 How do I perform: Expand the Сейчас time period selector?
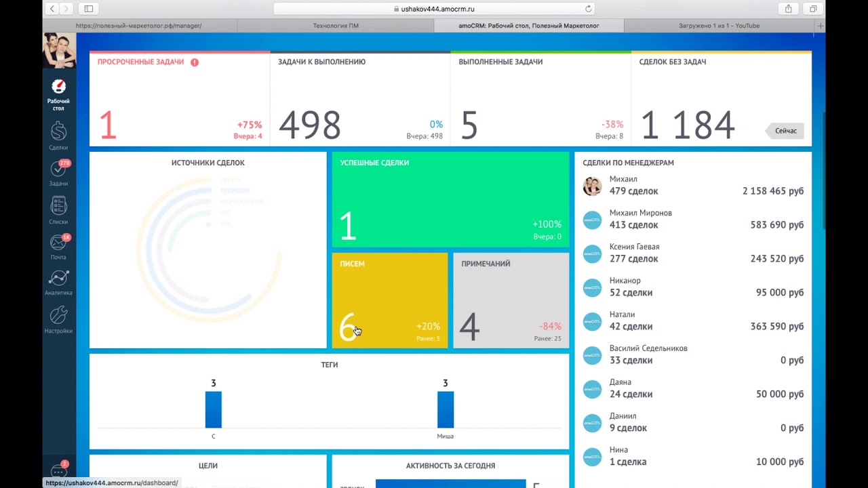[785, 131]
